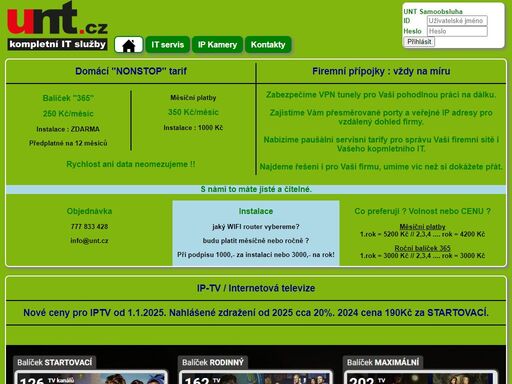Viewport: 512px width, 384px height.
Task: Open the Kontakty menu item
Action: click(x=268, y=45)
